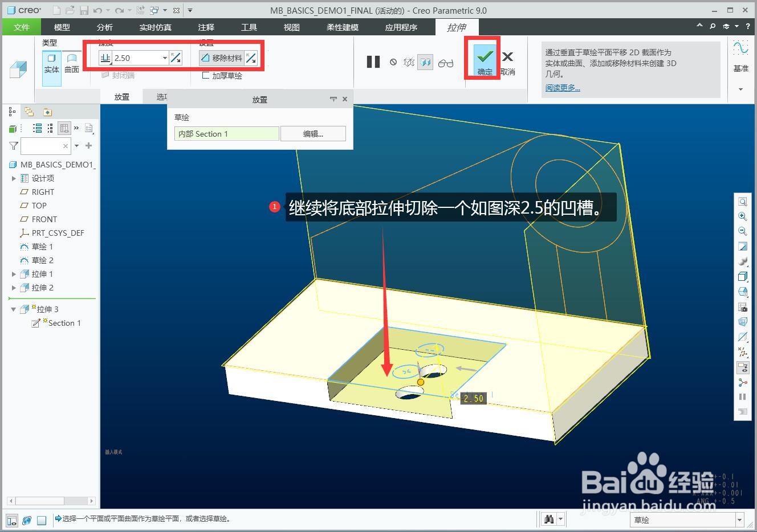Click the model tree filter text field

46,146
